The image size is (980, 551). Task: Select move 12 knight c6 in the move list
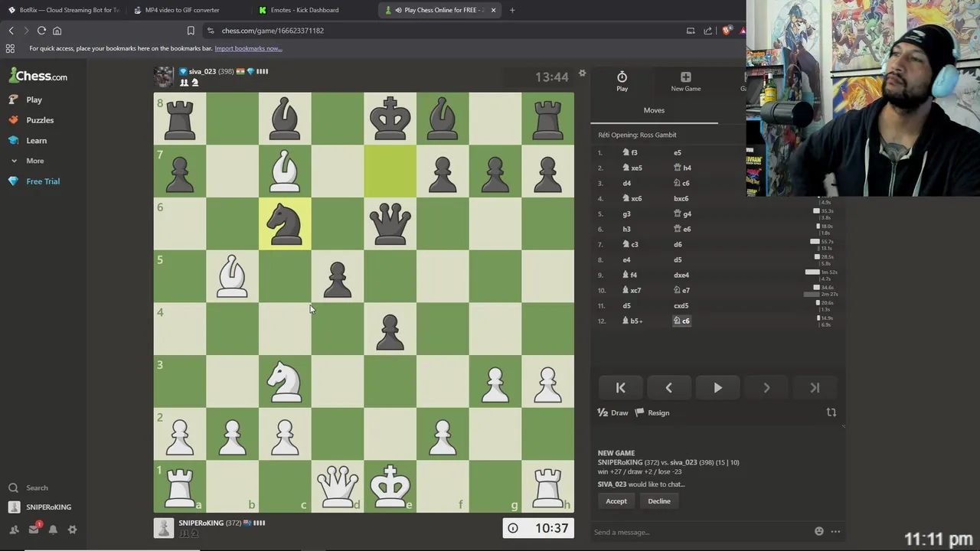[x=681, y=321]
